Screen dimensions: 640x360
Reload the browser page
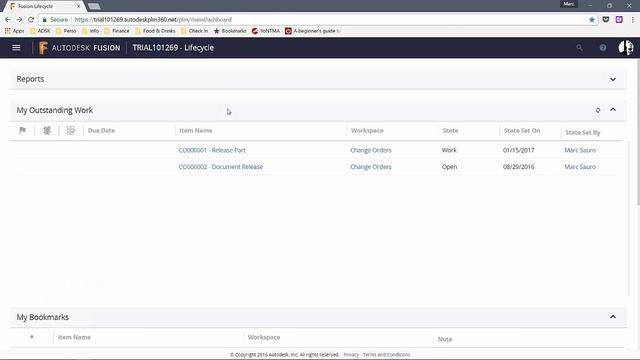(31, 20)
